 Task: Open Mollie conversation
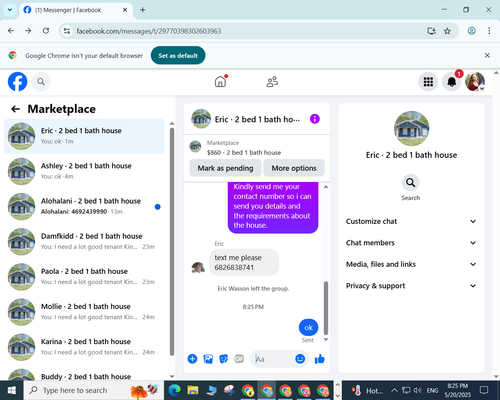[84, 312]
